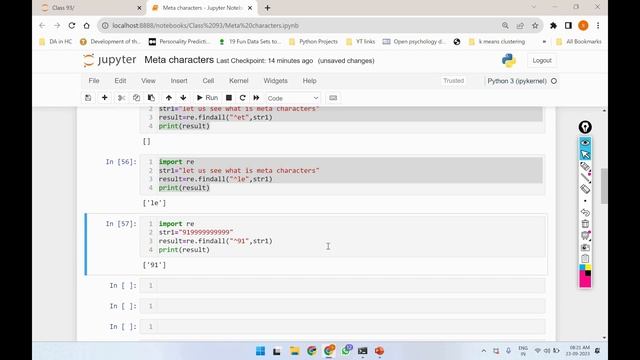This screenshot has height=360, width=640.
Task: Open the View menu
Action: [x=148, y=81]
